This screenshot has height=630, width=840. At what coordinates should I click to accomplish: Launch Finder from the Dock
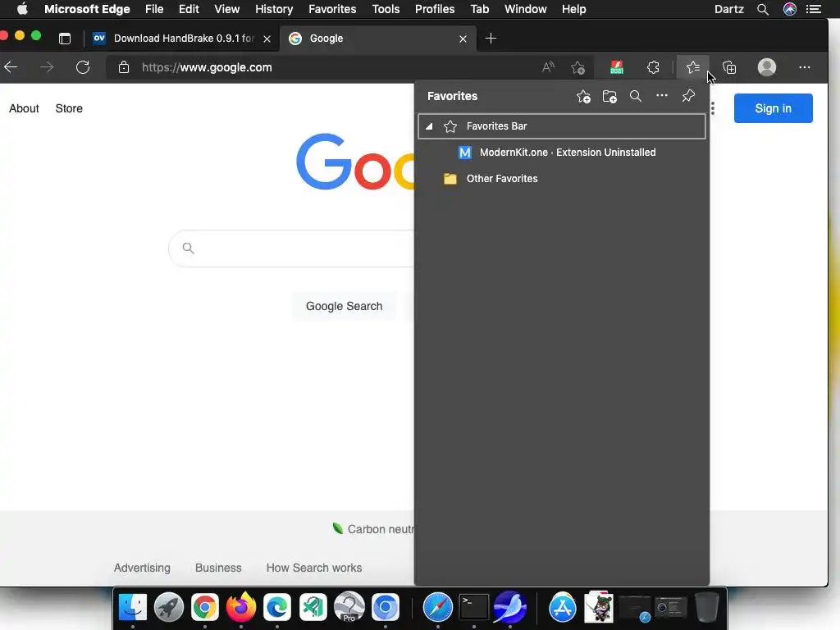coord(132,608)
